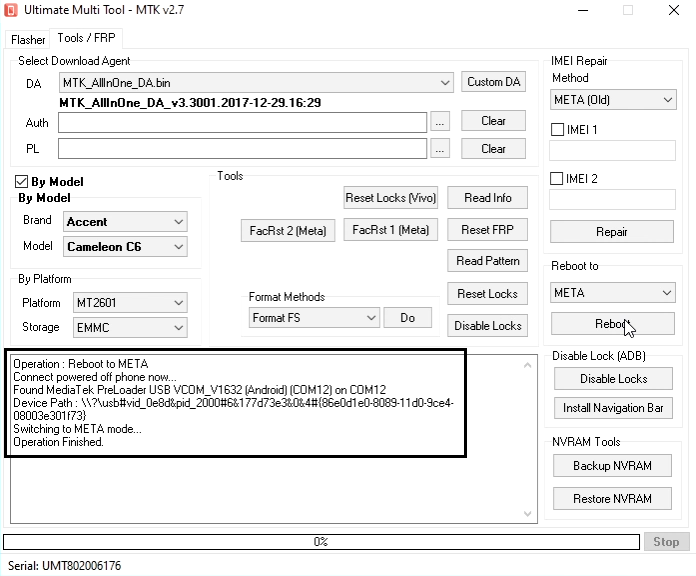Click the Repair IMEI button

coord(612,232)
